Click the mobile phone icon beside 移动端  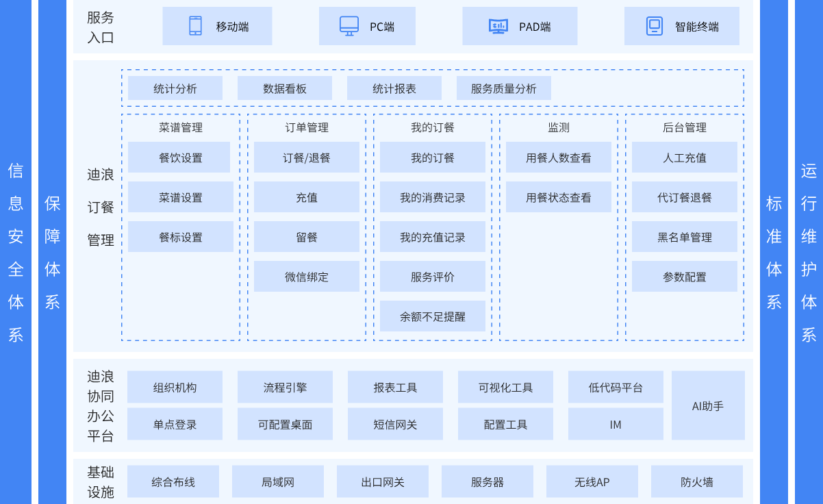click(x=195, y=26)
